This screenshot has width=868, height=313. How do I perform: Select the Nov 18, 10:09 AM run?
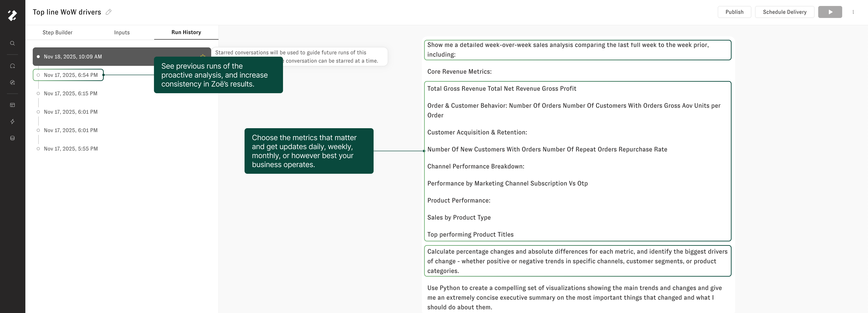72,57
